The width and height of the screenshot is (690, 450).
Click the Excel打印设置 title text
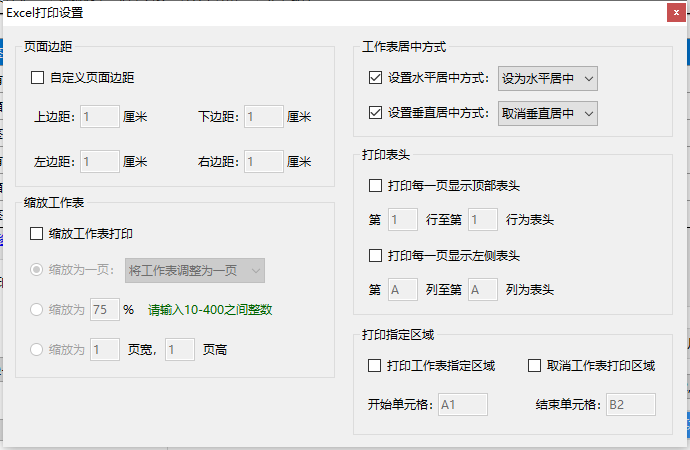click(x=45, y=13)
